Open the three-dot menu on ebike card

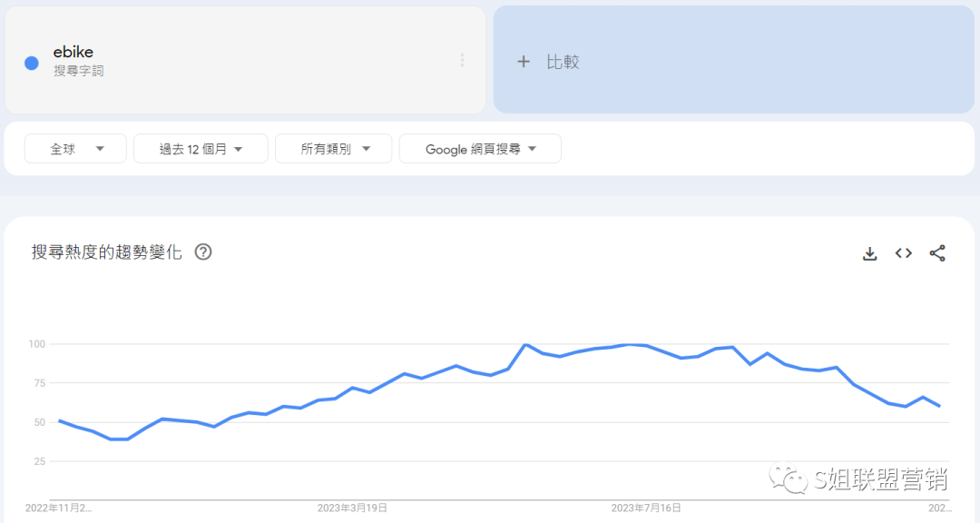tap(462, 60)
